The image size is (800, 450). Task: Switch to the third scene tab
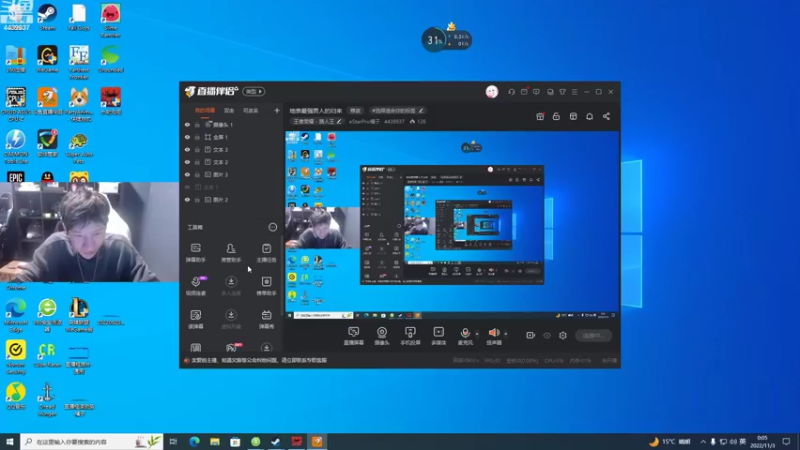(x=250, y=110)
